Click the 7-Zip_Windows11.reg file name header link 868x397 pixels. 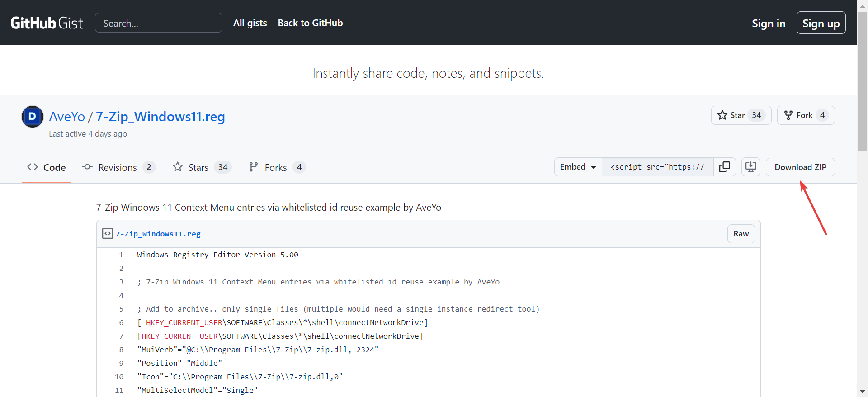coord(158,234)
